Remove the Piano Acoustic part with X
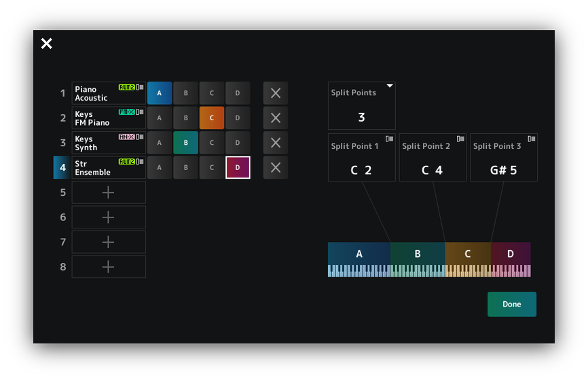This screenshot has width=588, height=380. click(x=275, y=93)
